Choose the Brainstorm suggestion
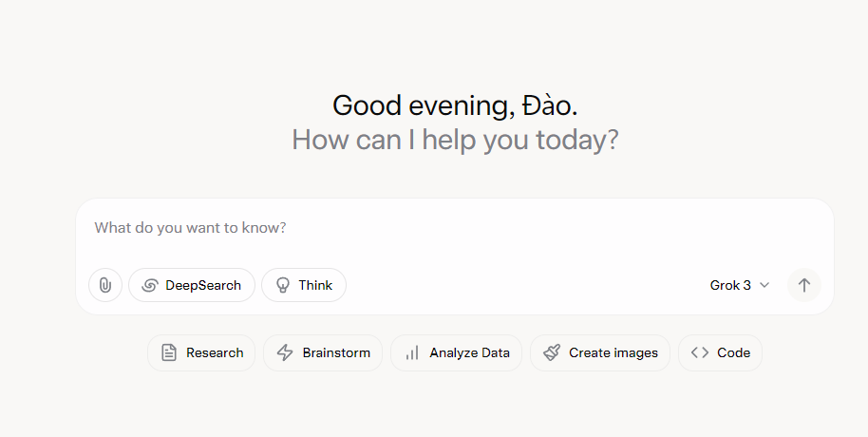Image resolution: width=868 pixels, height=437 pixels. [323, 352]
